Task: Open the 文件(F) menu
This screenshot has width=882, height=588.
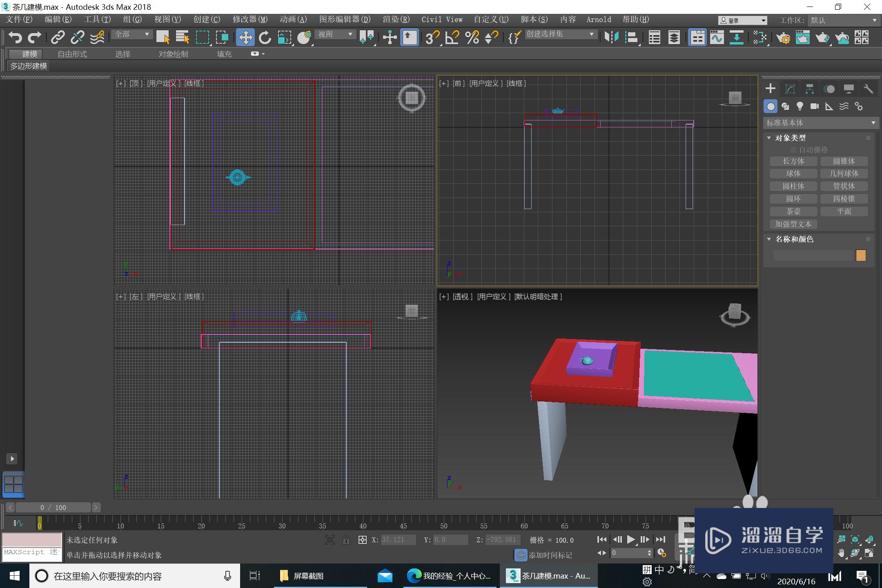Action: (19, 20)
